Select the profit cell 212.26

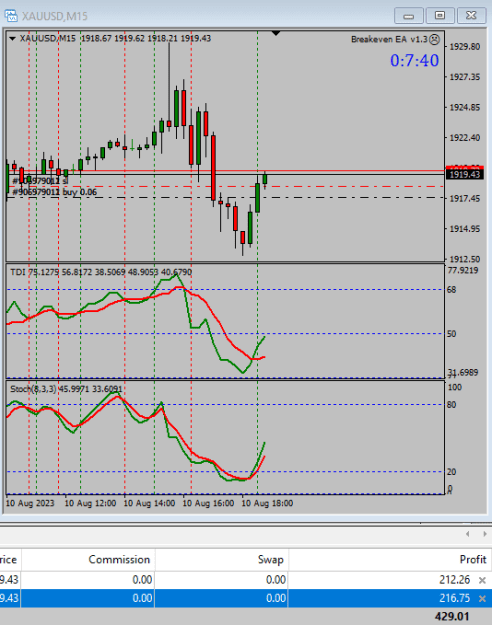click(455, 580)
